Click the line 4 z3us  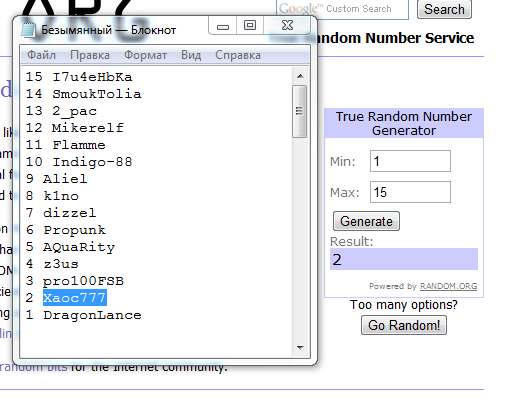52,264
